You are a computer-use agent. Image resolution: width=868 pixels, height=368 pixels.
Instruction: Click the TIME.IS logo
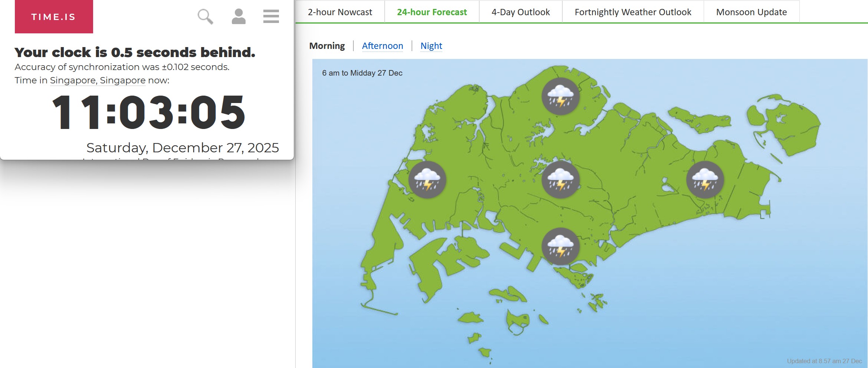[x=53, y=16]
